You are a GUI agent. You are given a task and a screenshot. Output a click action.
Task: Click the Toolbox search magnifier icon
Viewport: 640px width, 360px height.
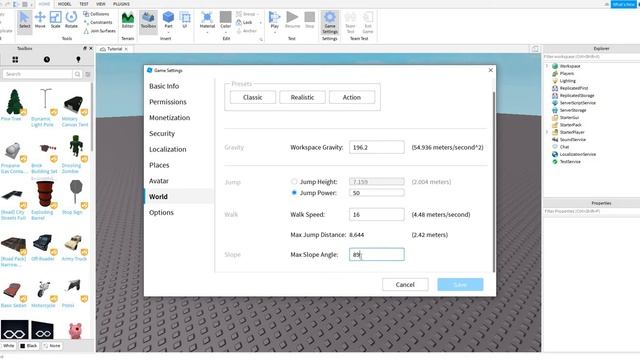[x=77, y=74]
